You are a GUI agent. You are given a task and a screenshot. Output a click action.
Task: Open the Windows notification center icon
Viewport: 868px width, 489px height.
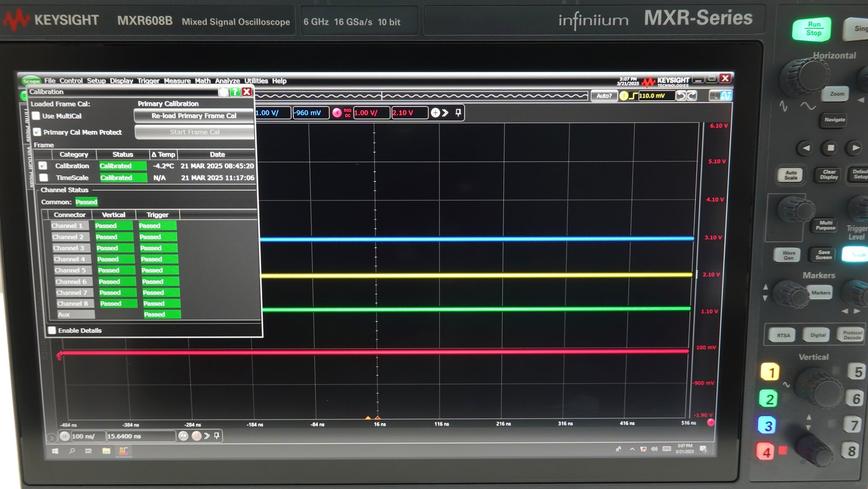[x=704, y=449]
